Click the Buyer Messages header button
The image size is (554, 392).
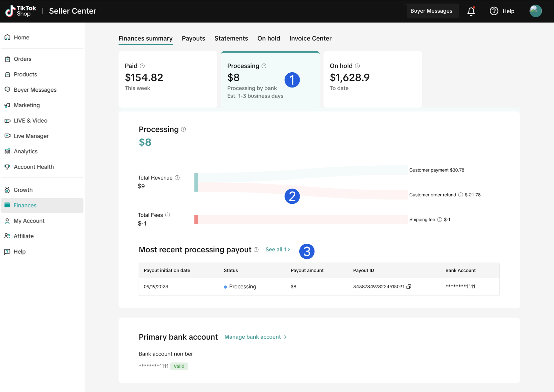[x=431, y=11]
